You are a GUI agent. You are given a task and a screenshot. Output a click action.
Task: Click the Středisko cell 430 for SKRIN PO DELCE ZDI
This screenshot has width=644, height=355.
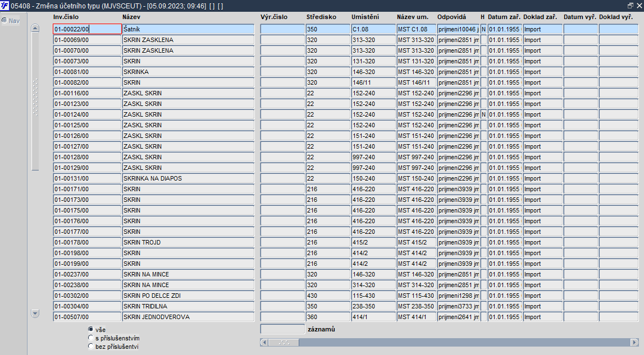point(328,296)
